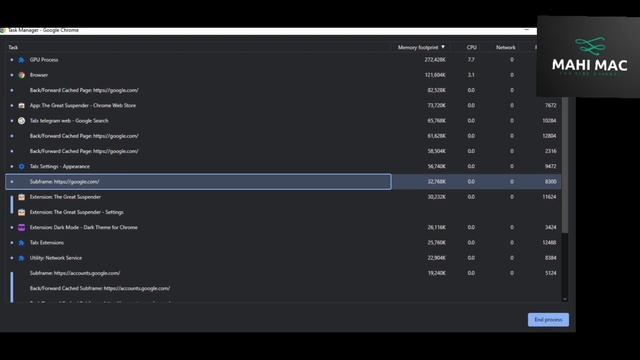Screen dimensions: 640x360
Task: Click the icon of Extension: The Great Suspender
Action: pyautogui.click(x=22, y=197)
